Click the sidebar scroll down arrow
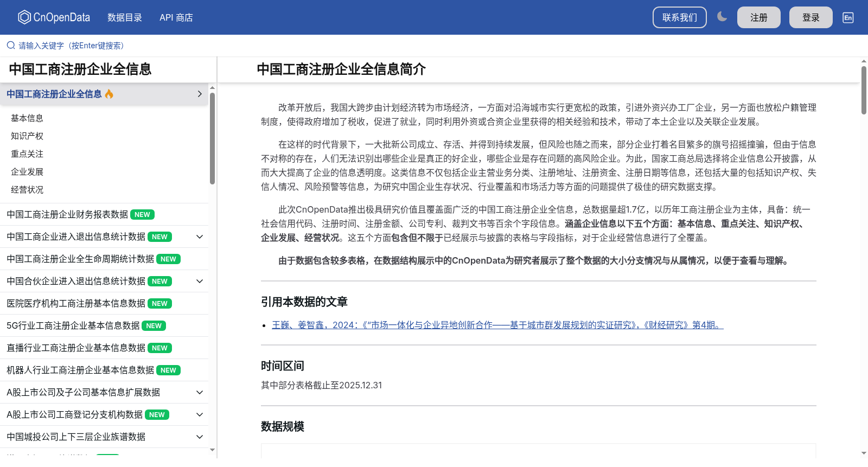Screen dimensions: 868x467 (212, 450)
